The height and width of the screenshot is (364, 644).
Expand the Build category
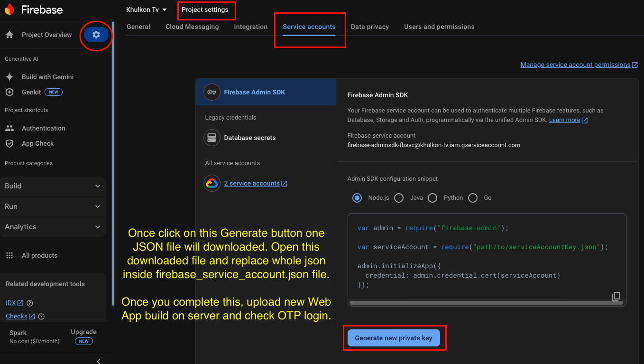[53, 186]
